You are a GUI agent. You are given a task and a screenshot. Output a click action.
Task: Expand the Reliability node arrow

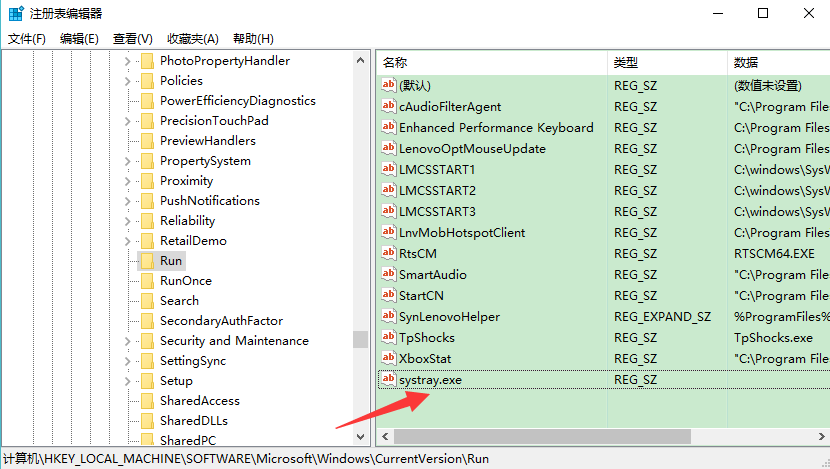[x=127, y=221]
